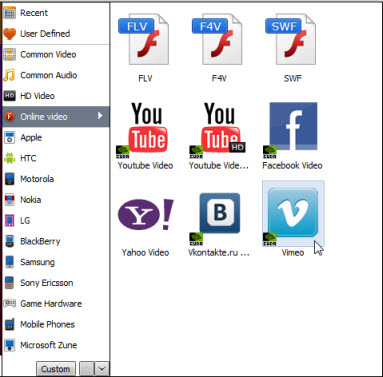Open the Recent category
Image resolution: width=383 pixels, height=377 pixels.
pyautogui.click(x=56, y=13)
